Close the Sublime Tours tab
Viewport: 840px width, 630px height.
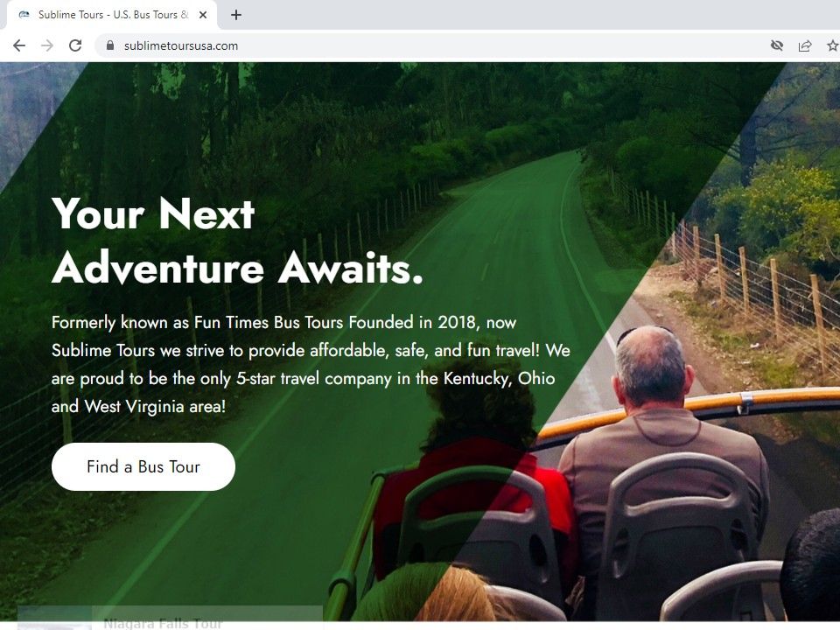coord(203,15)
